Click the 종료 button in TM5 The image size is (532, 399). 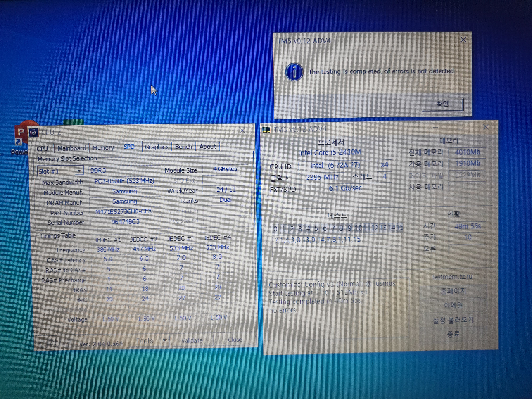(x=453, y=334)
